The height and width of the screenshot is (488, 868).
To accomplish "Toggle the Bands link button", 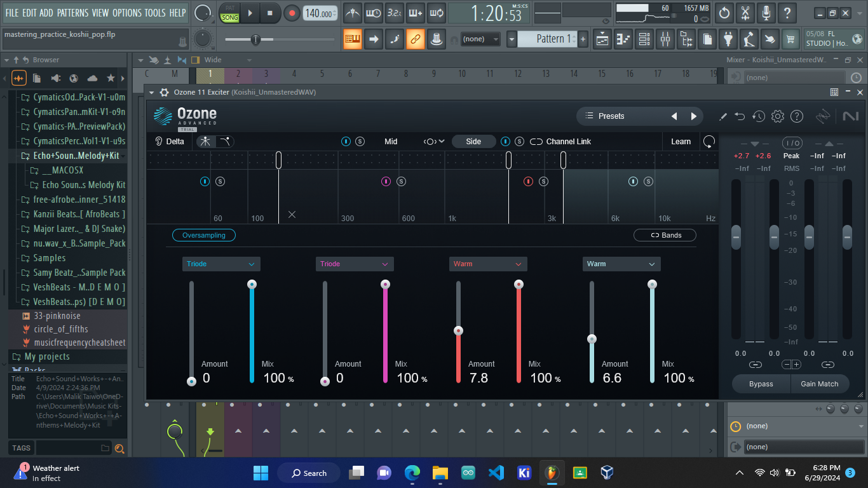I will point(665,235).
